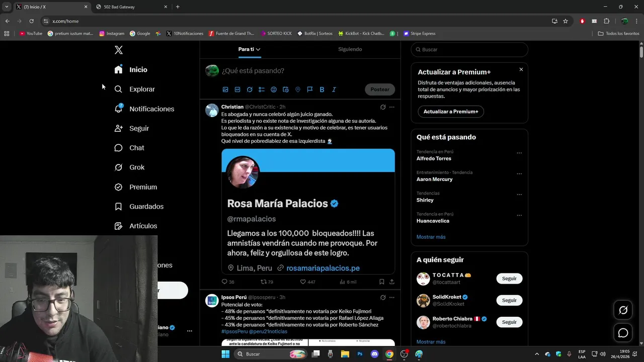Open Artículos icon in sidebar
This screenshot has height=362, width=644.
click(x=118, y=226)
